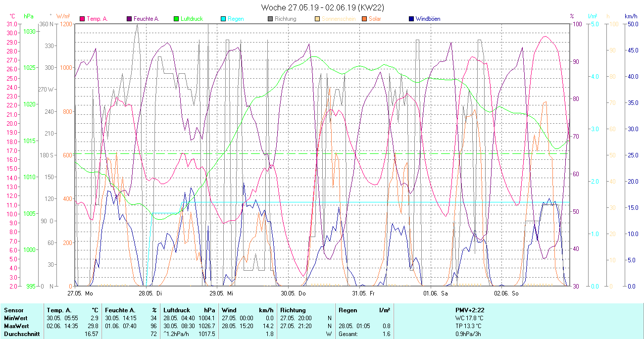
Task: Click the pale Sonnenschein legend swatch
Action: (x=317, y=19)
